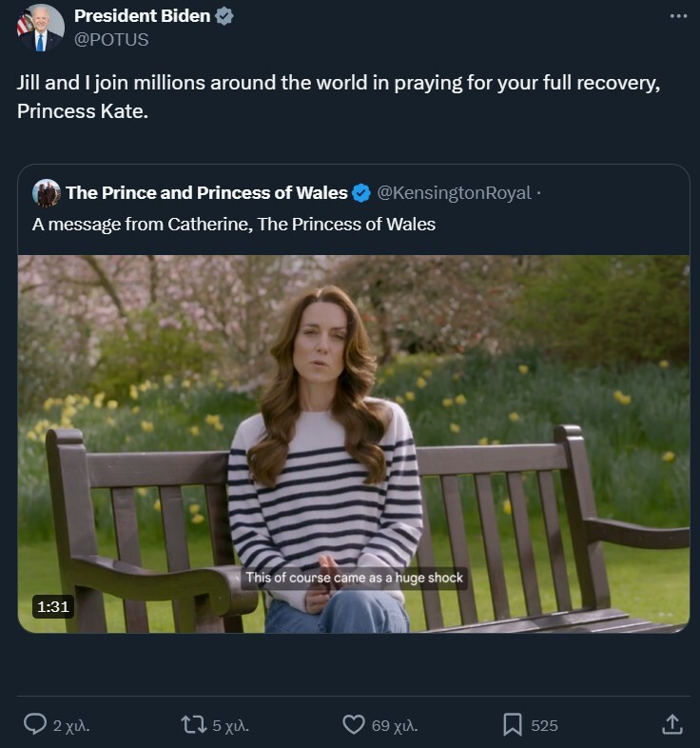Click the 5 χιλ. reposts count
This screenshot has width=700, height=748.
tap(231, 725)
